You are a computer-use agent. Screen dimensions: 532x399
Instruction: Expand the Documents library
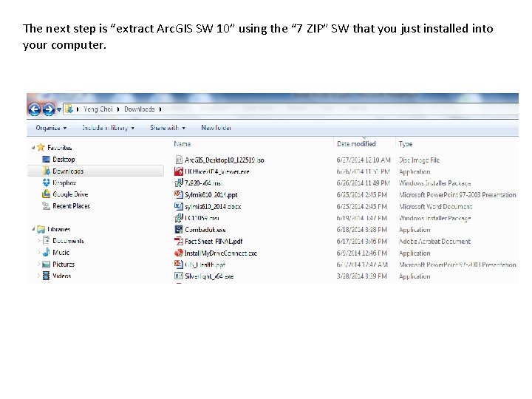[38, 241]
